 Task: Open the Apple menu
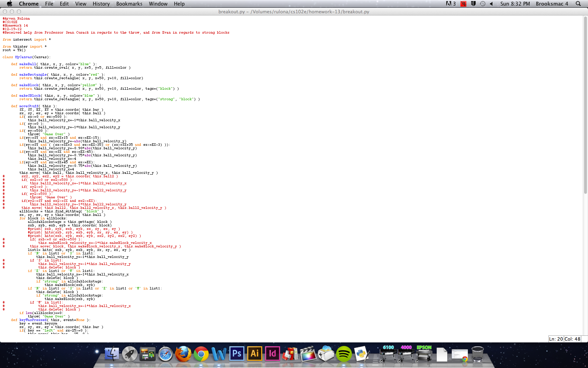[x=9, y=4]
